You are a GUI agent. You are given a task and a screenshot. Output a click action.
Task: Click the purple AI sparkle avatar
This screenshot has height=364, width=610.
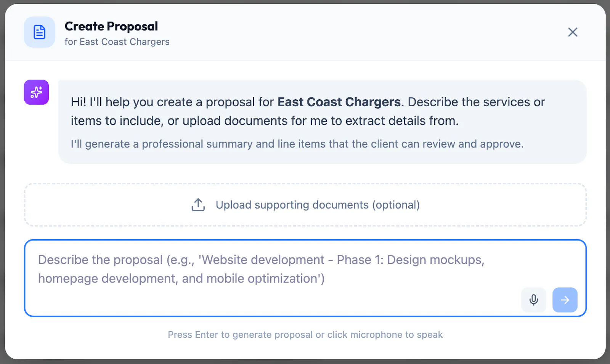[36, 92]
